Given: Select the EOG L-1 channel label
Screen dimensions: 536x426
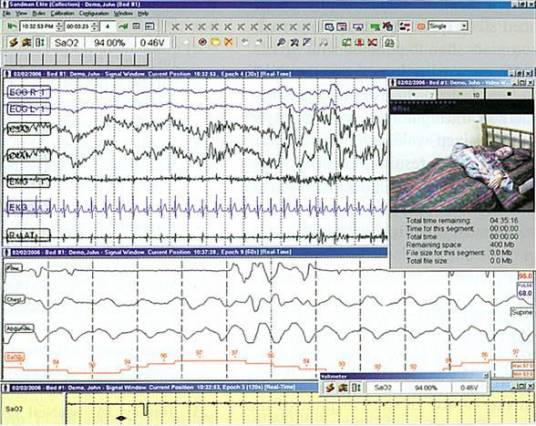Looking at the screenshot, I should pyautogui.click(x=29, y=109).
